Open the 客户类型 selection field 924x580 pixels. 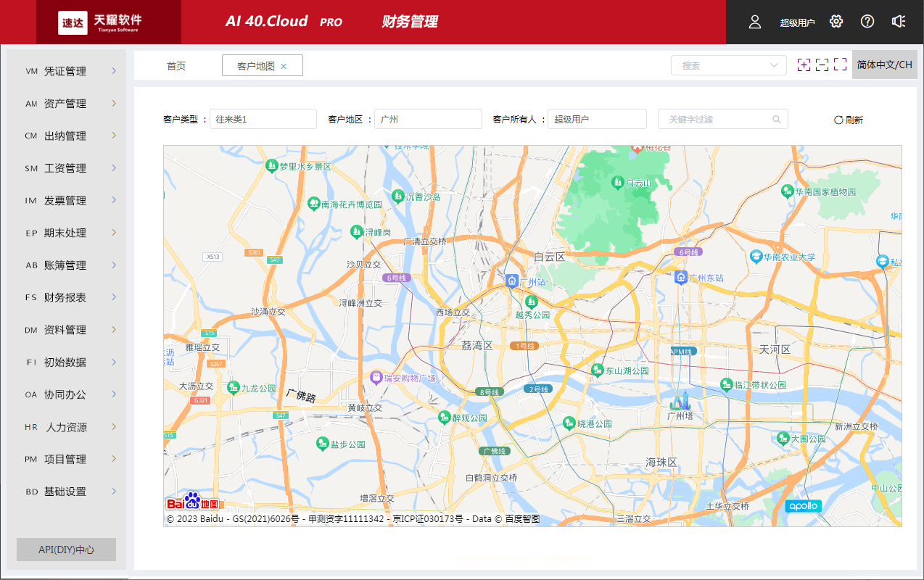pos(263,118)
